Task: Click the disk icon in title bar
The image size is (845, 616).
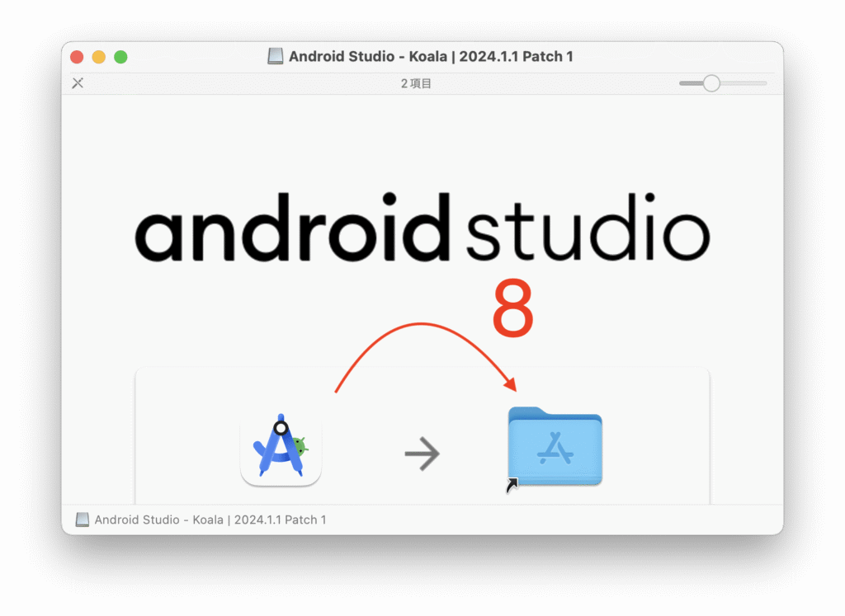Action: pos(276,56)
